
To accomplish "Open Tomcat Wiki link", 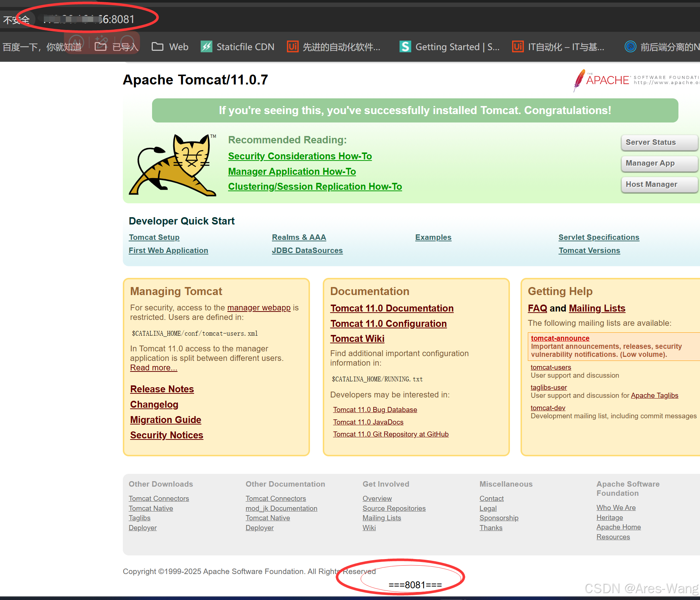I will (x=357, y=339).
